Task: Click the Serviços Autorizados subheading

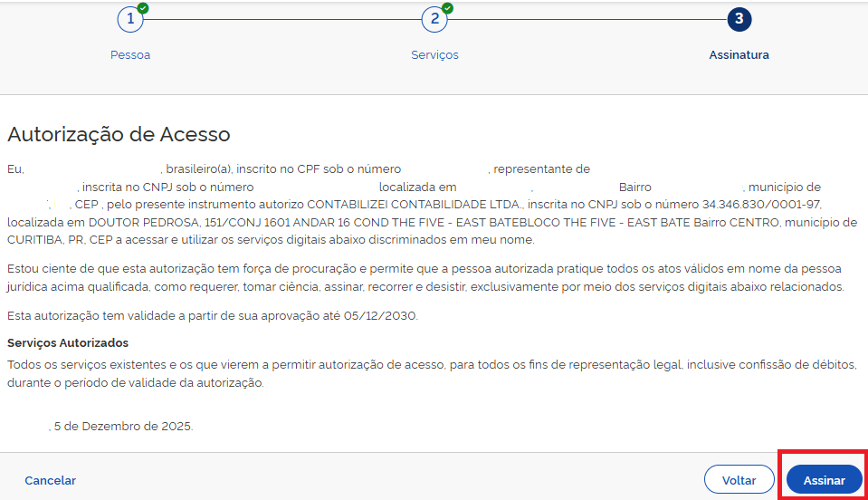Action: click(68, 343)
